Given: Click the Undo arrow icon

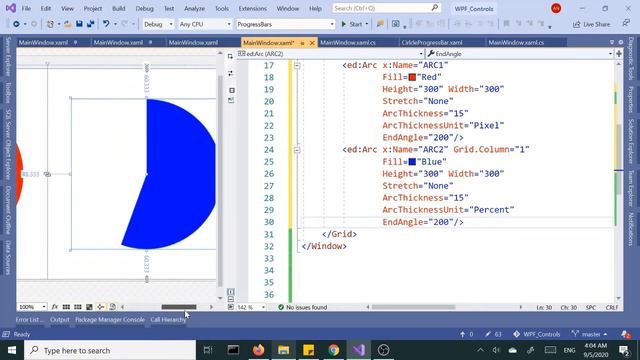Looking at the screenshot, I should coord(106,24).
